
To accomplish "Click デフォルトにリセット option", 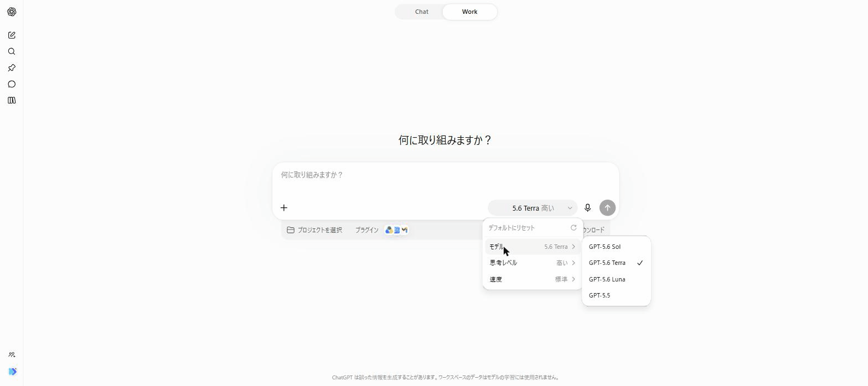I will [533, 228].
